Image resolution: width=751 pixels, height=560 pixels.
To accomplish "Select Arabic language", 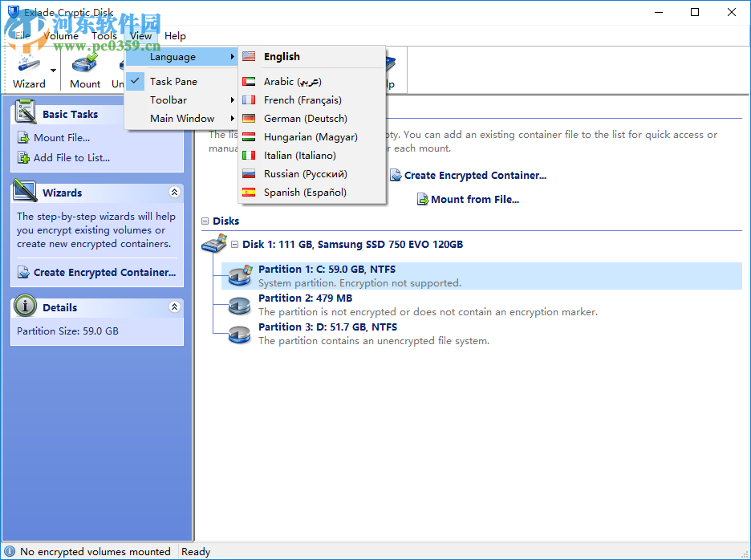I will (312, 82).
